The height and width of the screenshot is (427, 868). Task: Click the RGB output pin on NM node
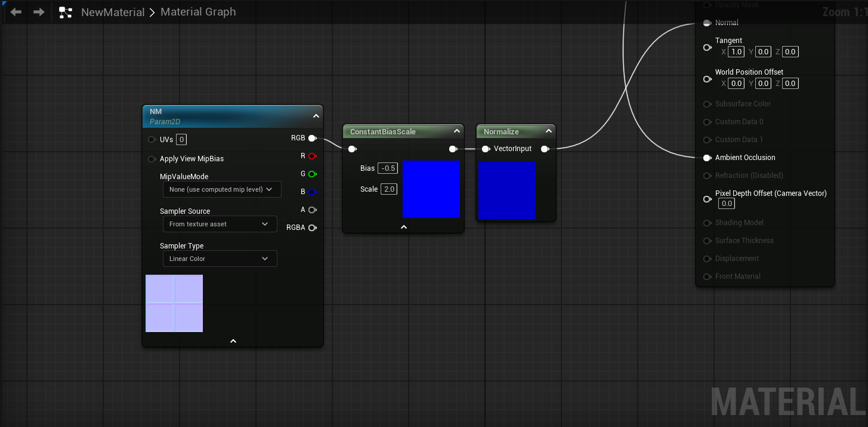click(x=312, y=138)
